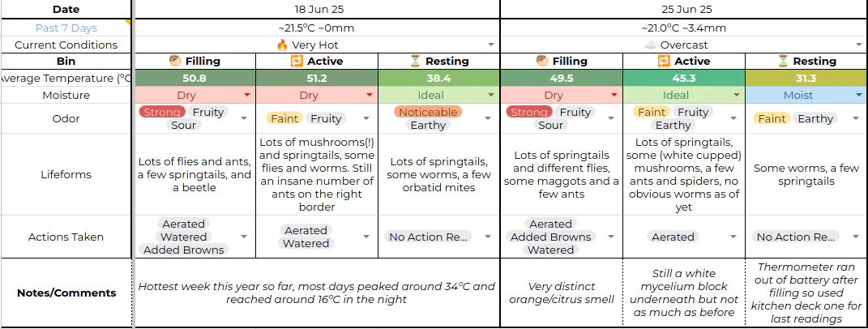The width and height of the screenshot is (868, 329).
Task: Click the hourglass icon in 25 Jun Resting header
Action: (783, 61)
